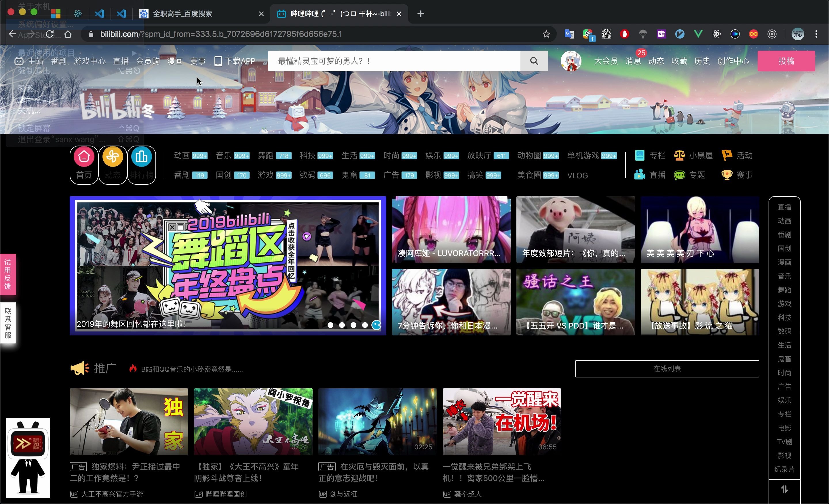Click the search magnifier button
The height and width of the screenshot is (504, 829).
[534, 61]
